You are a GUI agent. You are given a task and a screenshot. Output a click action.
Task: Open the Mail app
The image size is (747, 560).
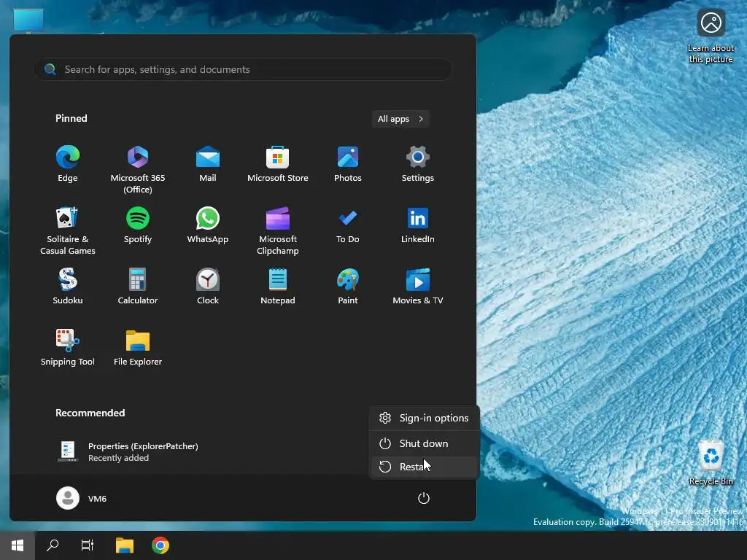pyautogui.click(x=208, y=164)
